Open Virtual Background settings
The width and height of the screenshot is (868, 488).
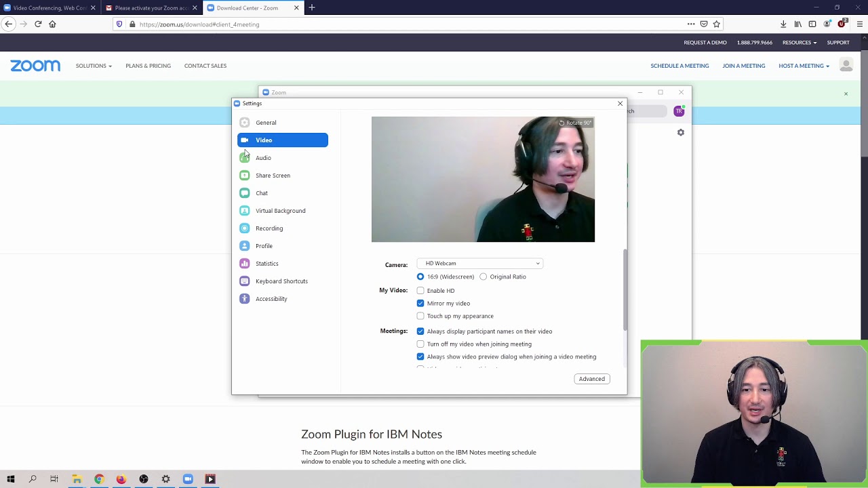tap(282, 211)
